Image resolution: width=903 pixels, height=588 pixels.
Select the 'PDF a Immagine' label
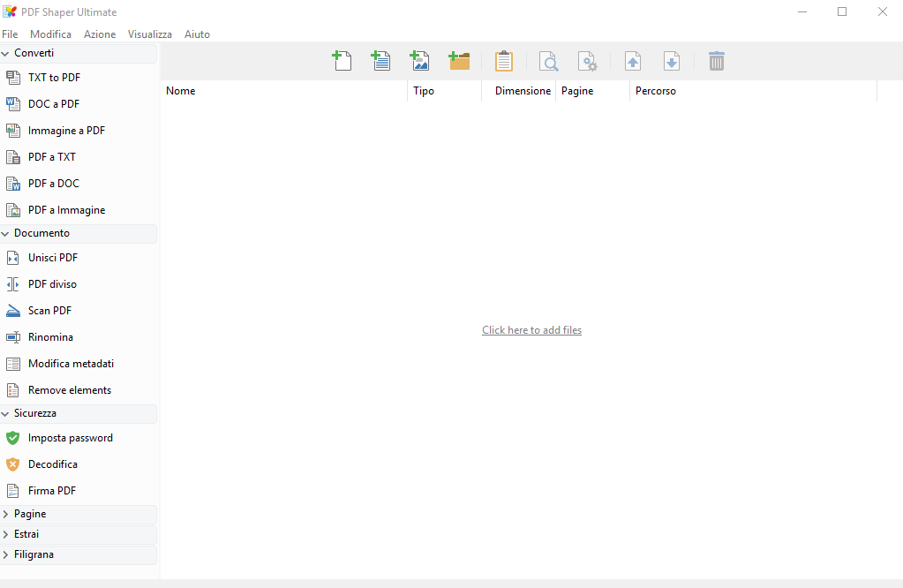pyautogui.click(x=66, y=209)
